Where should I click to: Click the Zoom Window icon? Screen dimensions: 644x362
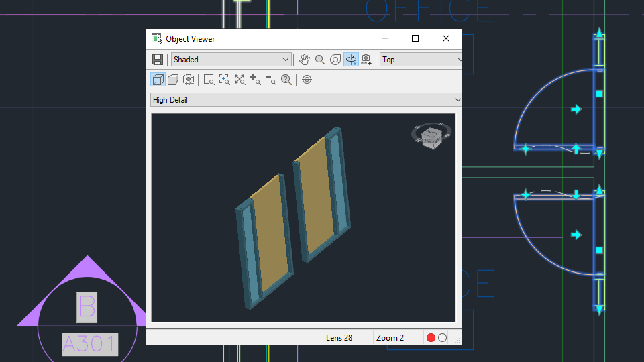pyautogui.click(x=209, y=80)
